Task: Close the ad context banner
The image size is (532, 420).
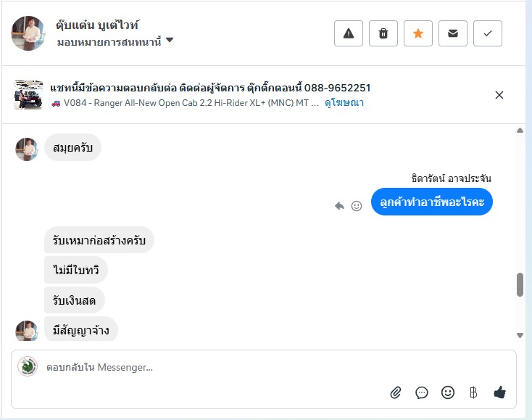Action: point(499,95)
